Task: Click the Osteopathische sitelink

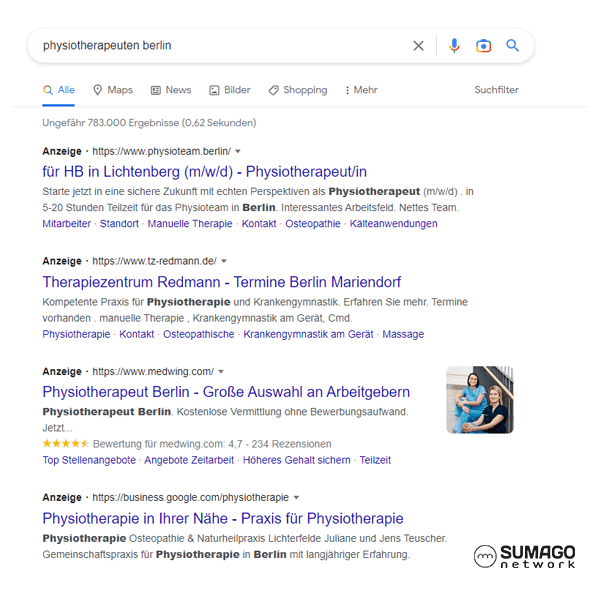Action: [x=199, y=334]
